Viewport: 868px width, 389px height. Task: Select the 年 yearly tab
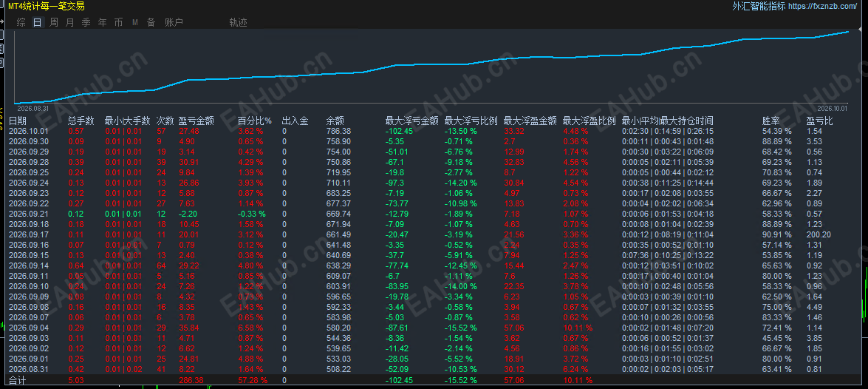pyautogui.click(x=103, y=23)
